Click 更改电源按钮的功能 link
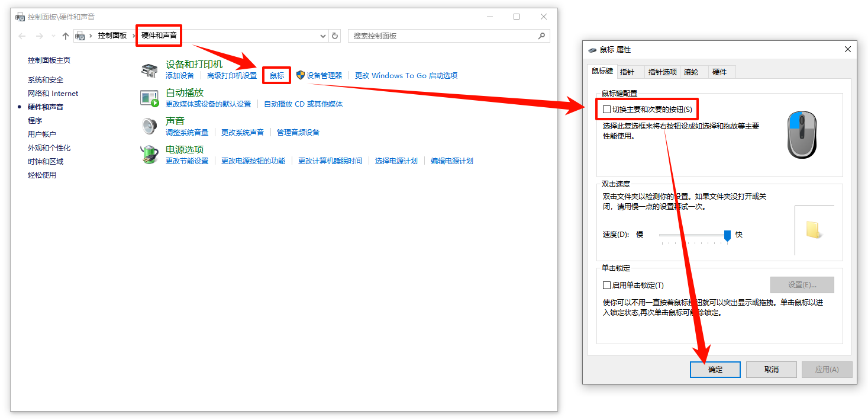The width and height of the screenshot is (868, 420). point(253,161)
